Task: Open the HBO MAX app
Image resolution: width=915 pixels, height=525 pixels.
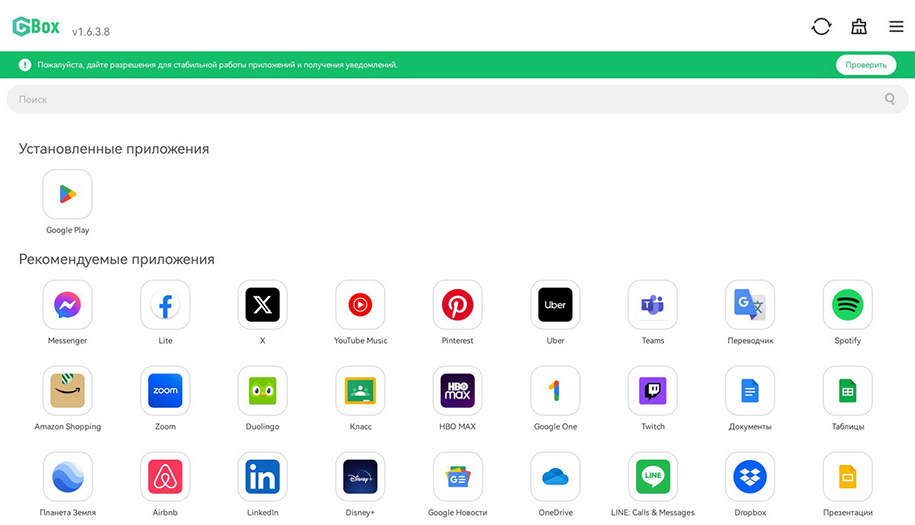Action: click(457, 391)
